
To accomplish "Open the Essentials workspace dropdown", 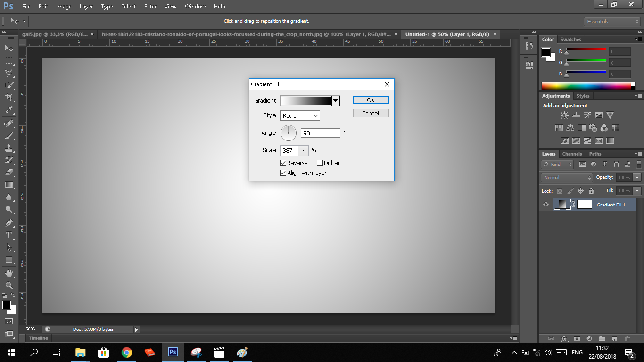I will click(x=611, y=22).
